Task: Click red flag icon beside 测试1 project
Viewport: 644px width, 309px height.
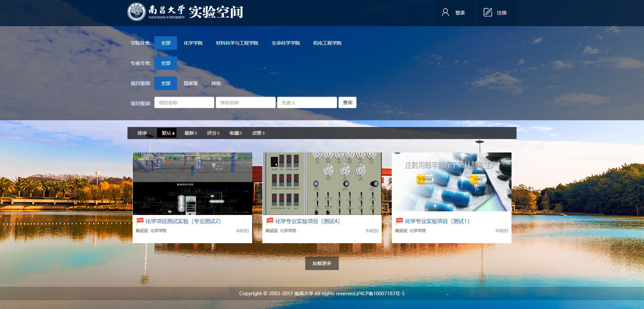Action: tap(399, 221)
